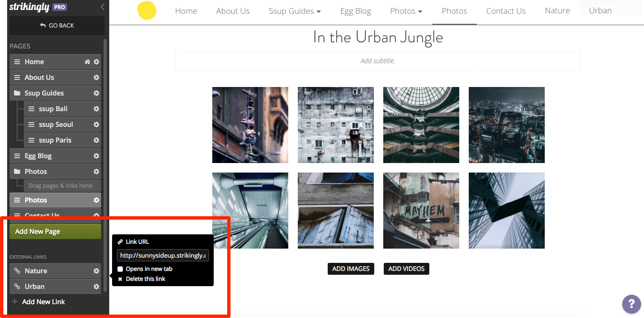This screenshot has height=318, width=644.
Task: Click the Add subtitle placeholder field
Action: (378, 61)
